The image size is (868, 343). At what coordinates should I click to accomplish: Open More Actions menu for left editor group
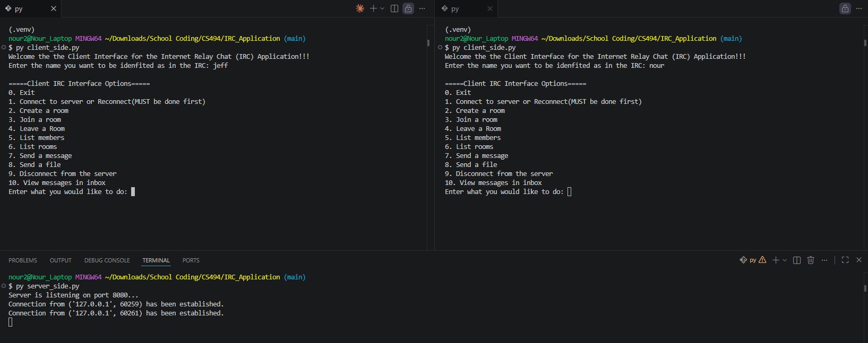[x=422, y=8]
